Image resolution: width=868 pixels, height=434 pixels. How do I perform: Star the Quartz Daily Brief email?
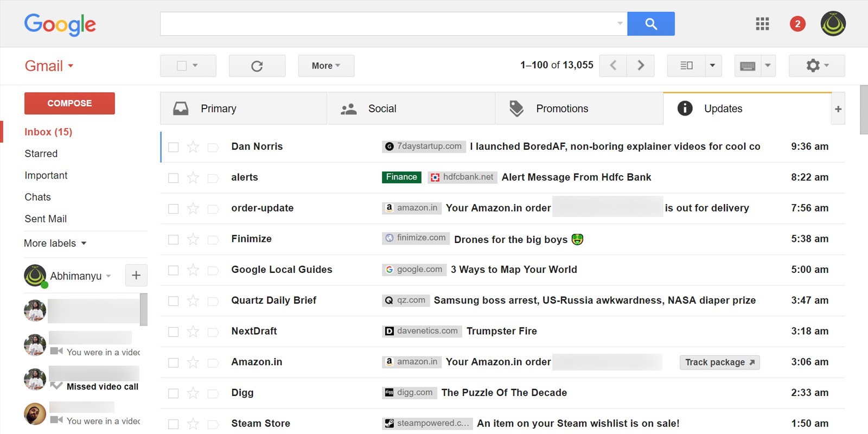pos(193,301)
